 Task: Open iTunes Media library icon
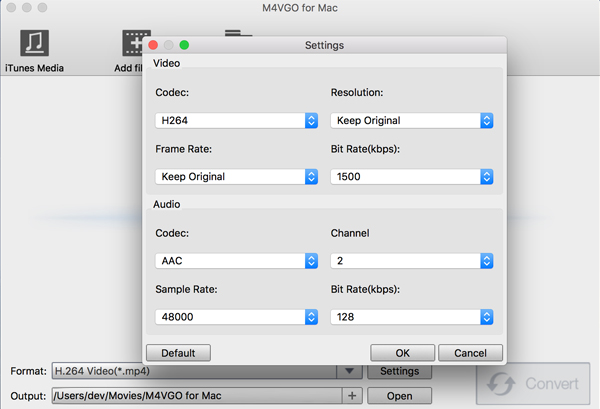34,43
